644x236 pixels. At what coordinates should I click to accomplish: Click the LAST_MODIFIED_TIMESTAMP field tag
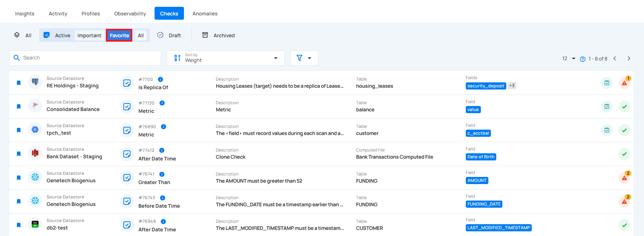pos(499,228)
